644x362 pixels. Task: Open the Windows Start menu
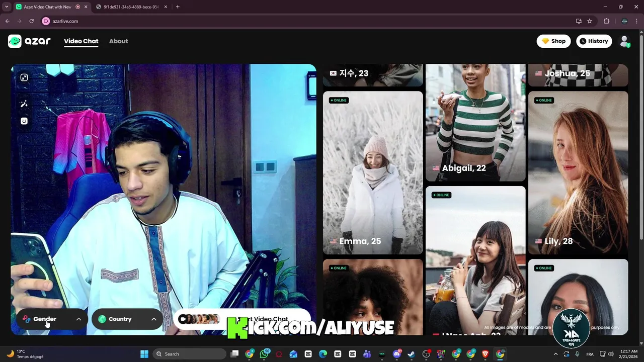pos(144,354)
